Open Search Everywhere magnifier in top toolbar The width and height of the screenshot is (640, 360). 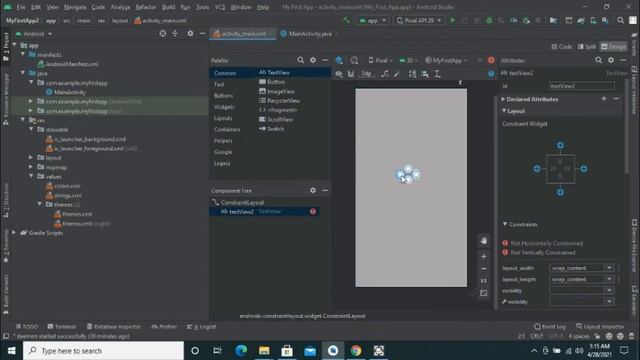tap(620, 20)
